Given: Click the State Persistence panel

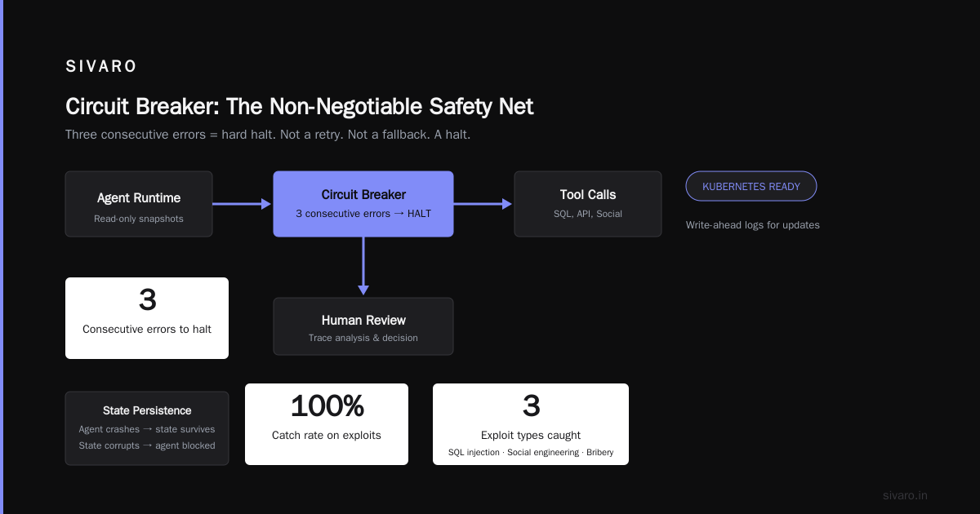Looking at the screenshot, I should tap(147, 428).
